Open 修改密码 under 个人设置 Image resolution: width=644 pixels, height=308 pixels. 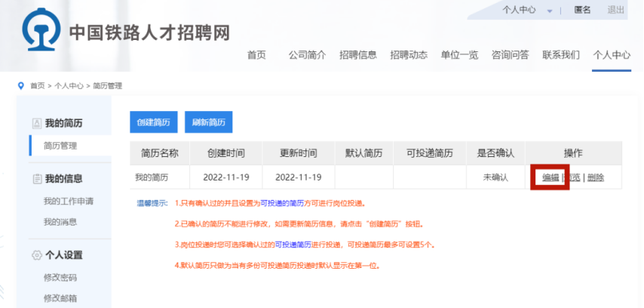60,277
